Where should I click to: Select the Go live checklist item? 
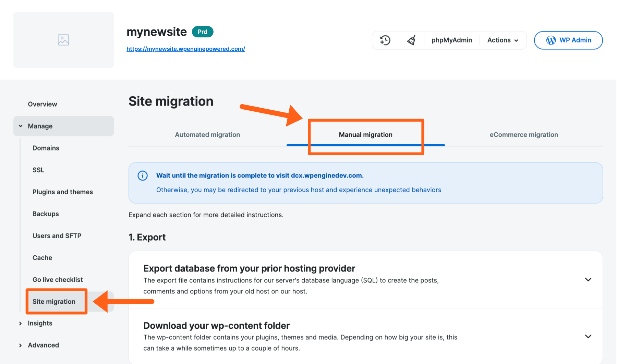(x=57, y=279)
